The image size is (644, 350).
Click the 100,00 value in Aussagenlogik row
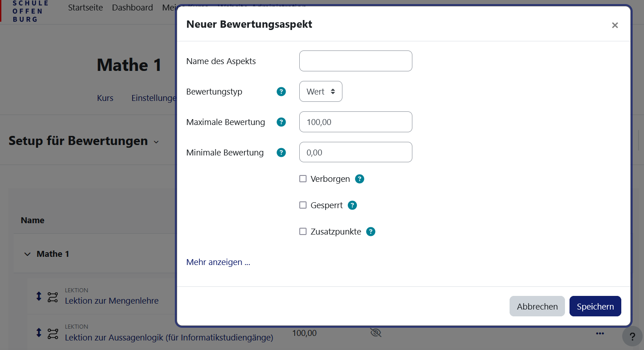(304, 333)
